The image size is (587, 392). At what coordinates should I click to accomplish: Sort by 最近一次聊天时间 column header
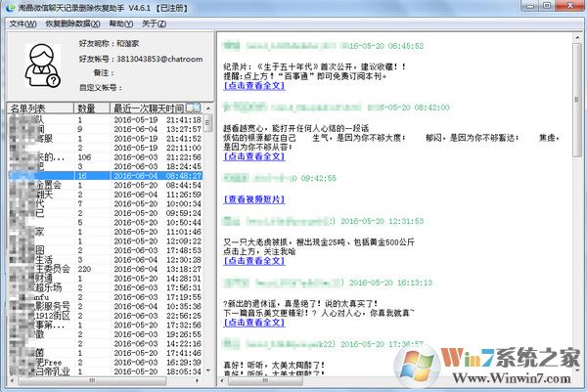tap(147, 108)
